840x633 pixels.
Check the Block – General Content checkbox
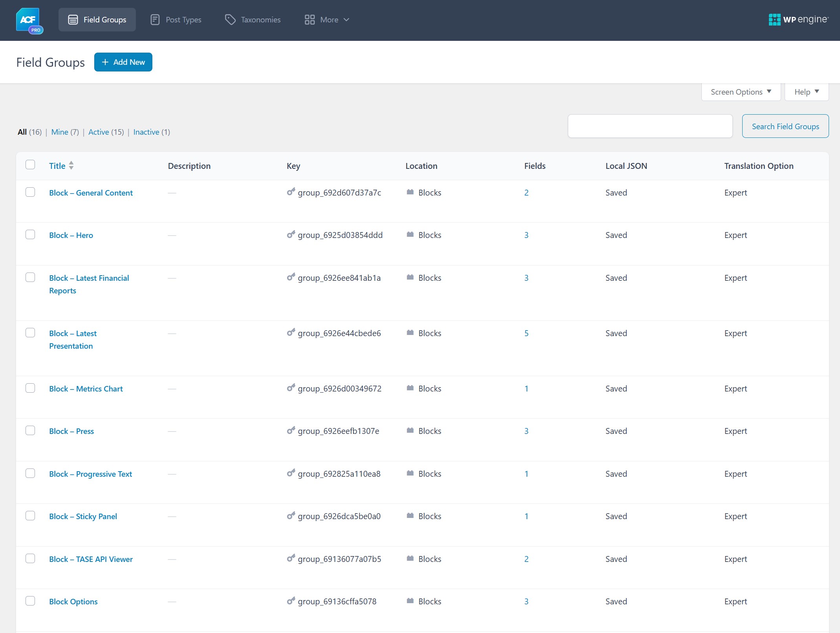[x=30, y=192]
